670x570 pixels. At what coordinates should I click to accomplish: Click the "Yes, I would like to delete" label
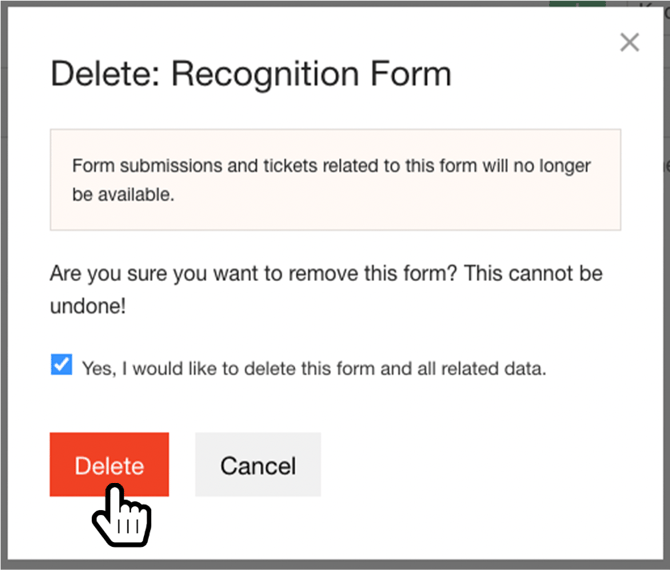coord(314,368)
